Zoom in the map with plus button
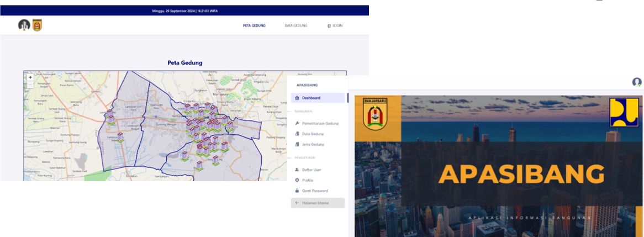The image size is (644, 237). click(30, 77)
